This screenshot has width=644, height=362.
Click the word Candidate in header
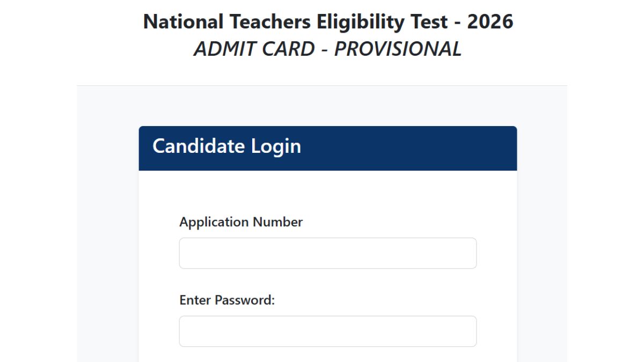(x=199, y=146)
